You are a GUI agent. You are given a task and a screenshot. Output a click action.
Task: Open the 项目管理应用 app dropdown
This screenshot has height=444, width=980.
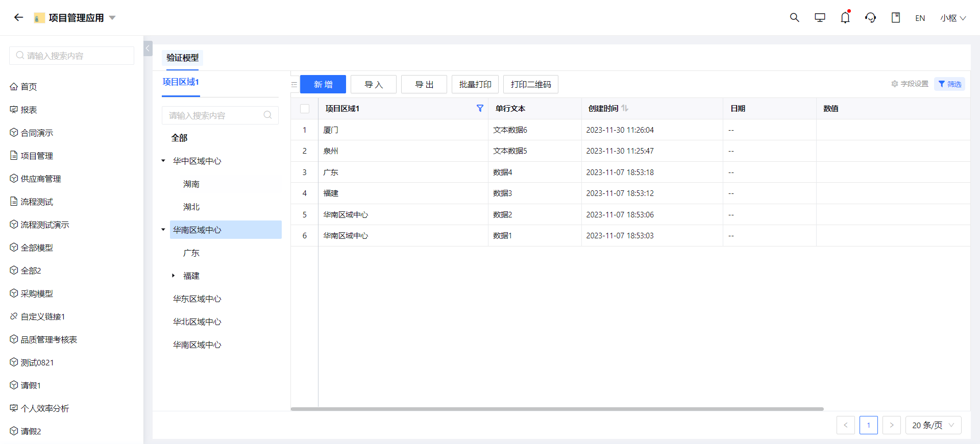coord(112,18)
